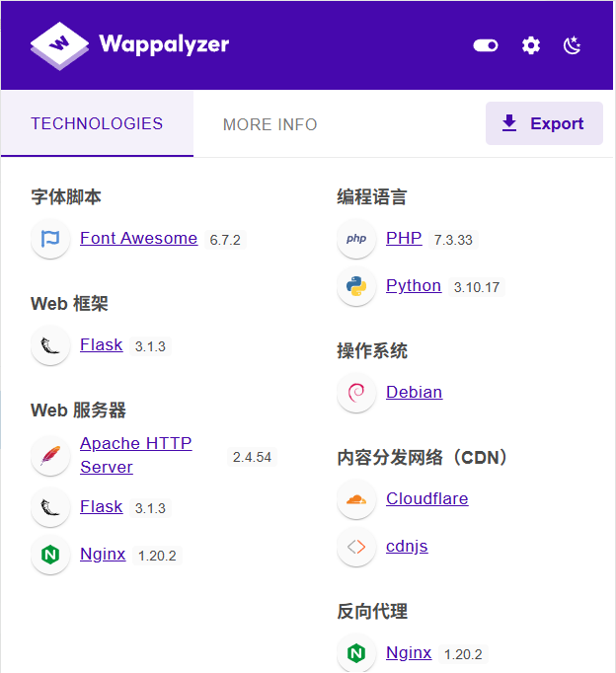Screen dimensions: 616x673
Task: Click the Debian swirl icon
Action: pos(356,393)
